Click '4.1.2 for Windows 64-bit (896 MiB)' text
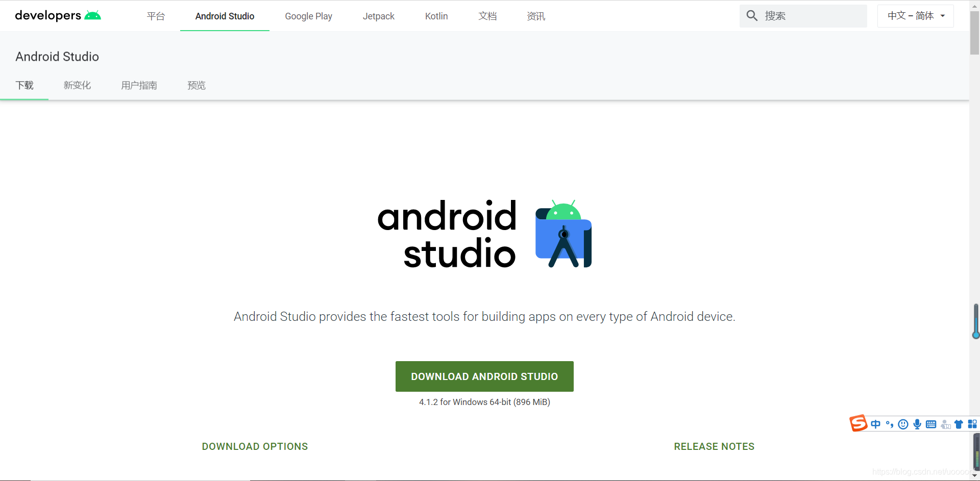 (x=484, y=402)
